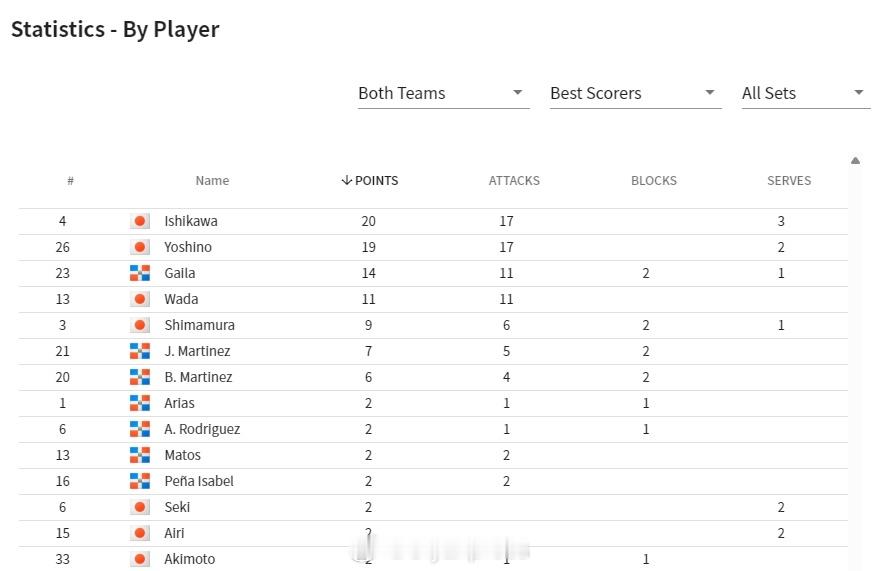This screenshot has width=881, height=571.
Task: Click player name A. Rodriguez
Action: coord(202,429)
